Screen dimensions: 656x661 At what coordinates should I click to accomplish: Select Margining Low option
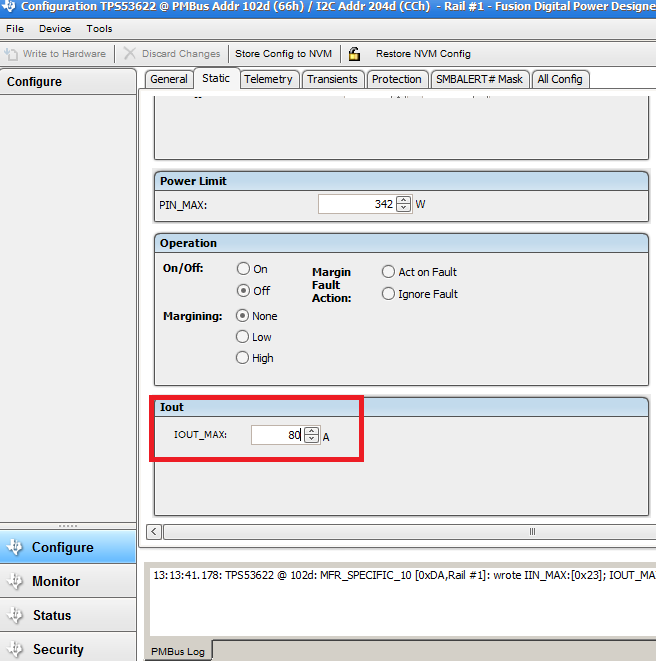click(x=242, y=336)
